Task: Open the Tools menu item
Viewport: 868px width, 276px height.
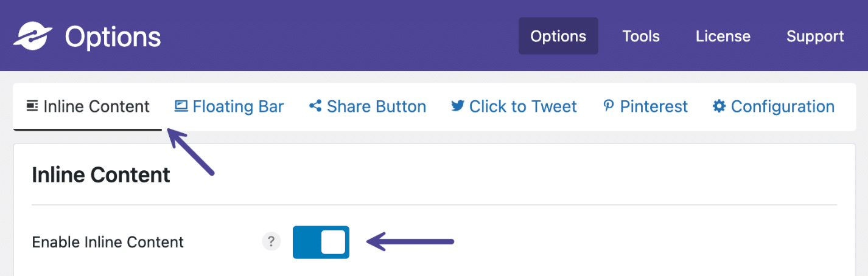Action: coord(641,36)
